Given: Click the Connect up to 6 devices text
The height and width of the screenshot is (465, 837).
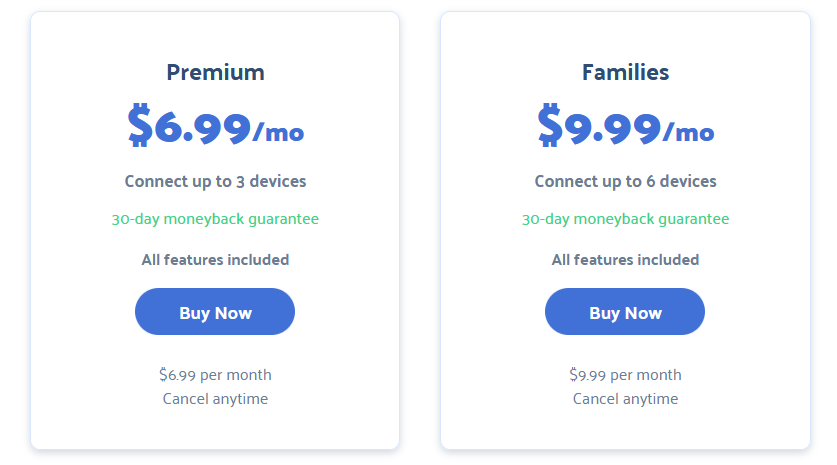Looking at the screenshot, I should (x=625, y=182).
